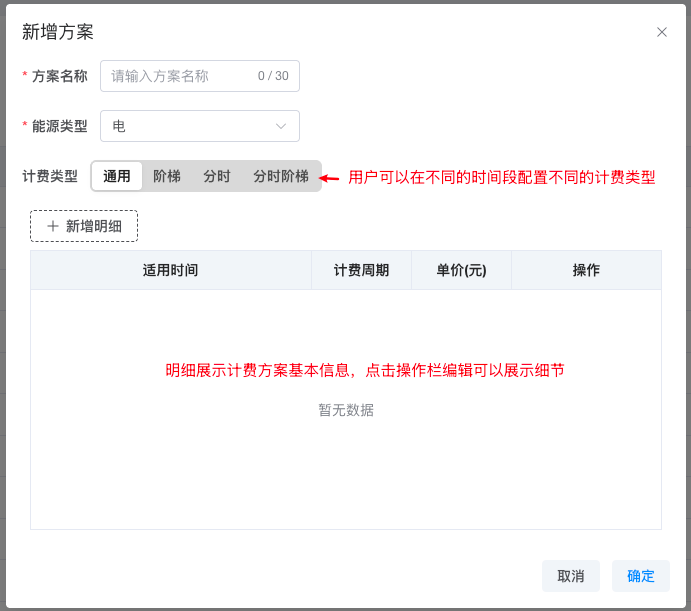Click the 方案名称 input field
Image resolution: width=691 pixels, height=611 pixels.
[x=200, y=76]
